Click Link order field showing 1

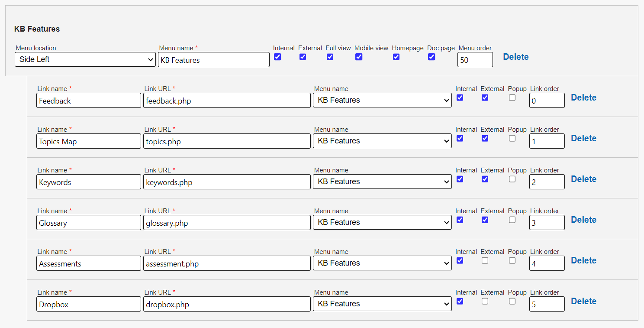point(547,141)
